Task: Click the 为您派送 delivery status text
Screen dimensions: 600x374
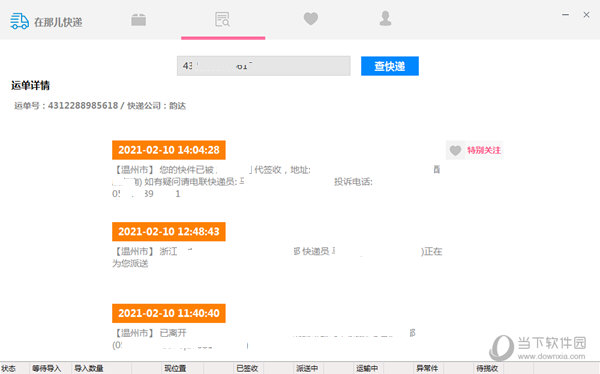Action: pyautogui.click(x=130, y=263)
